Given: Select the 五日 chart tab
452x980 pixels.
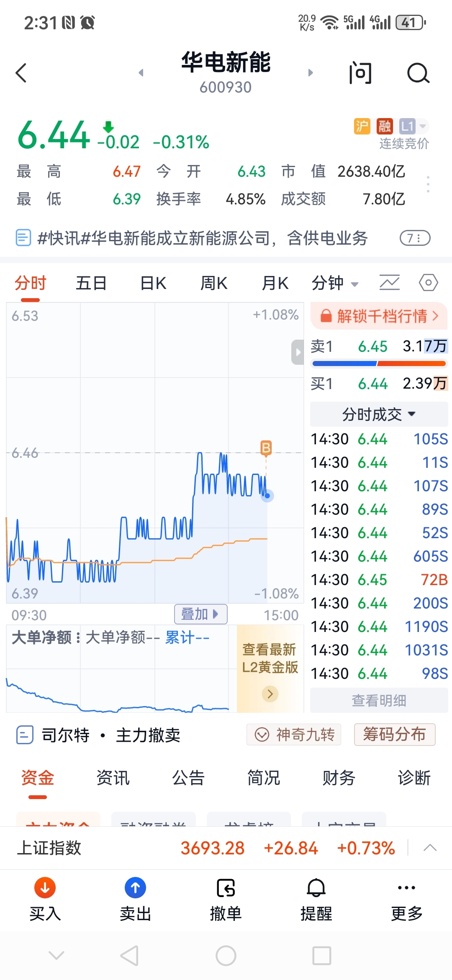Looking at the screenshot, I should (x=91, y=284).
